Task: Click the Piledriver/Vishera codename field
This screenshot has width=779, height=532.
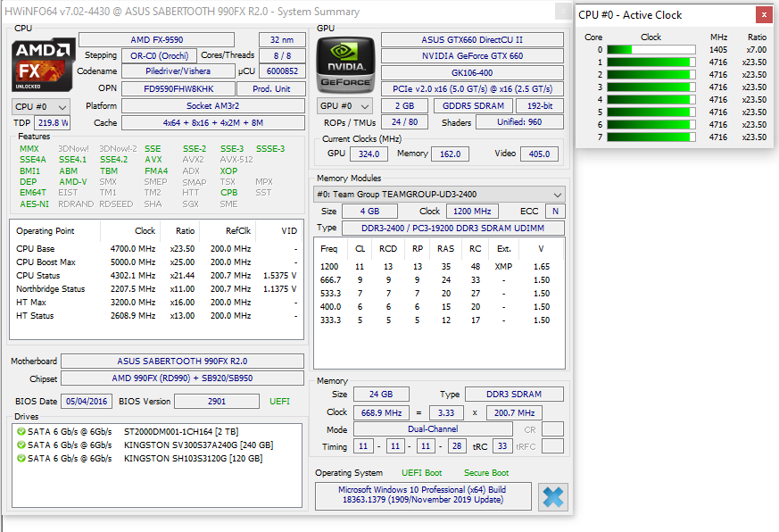Action: tap(178, 71)
